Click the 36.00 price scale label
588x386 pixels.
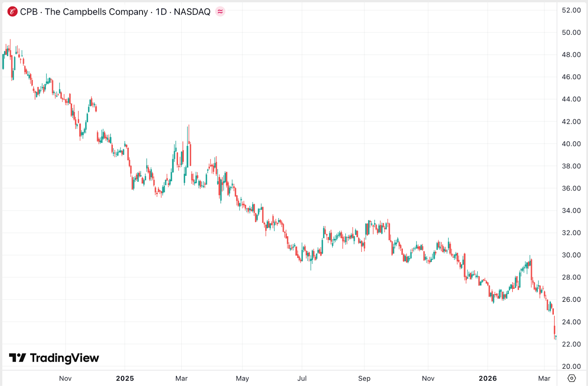click(x=571, y=188)
